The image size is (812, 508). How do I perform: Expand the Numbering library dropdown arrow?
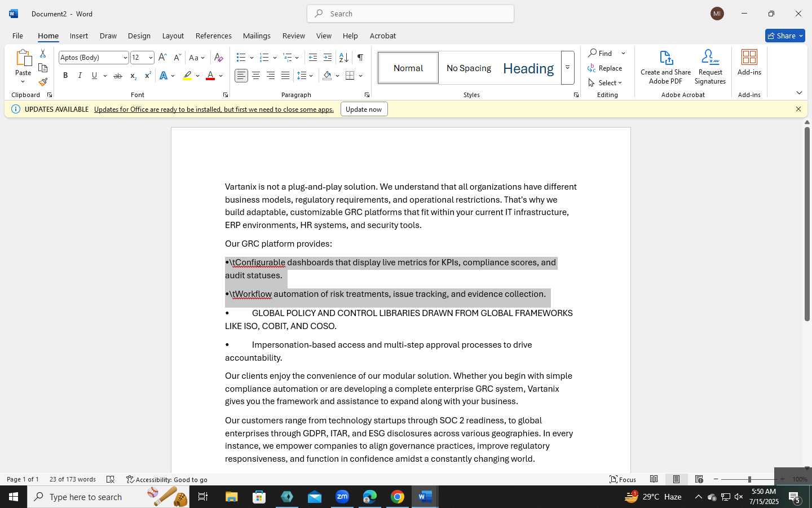click(275, 58)
